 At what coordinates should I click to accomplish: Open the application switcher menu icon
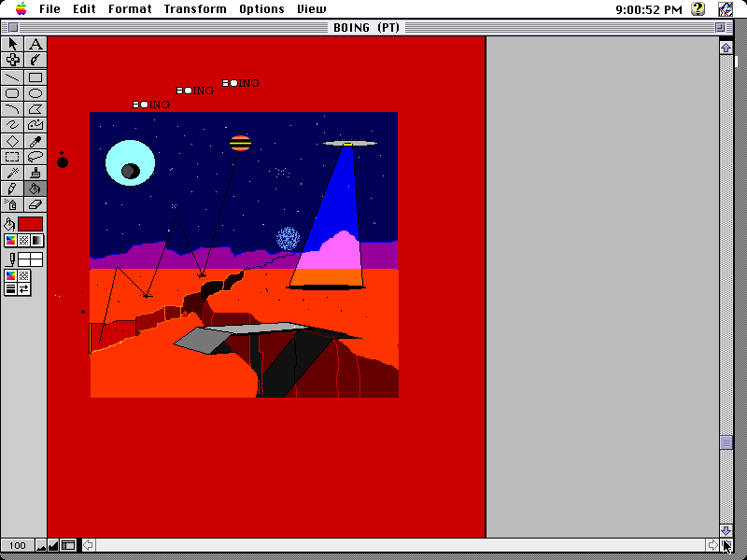point(726,8)
